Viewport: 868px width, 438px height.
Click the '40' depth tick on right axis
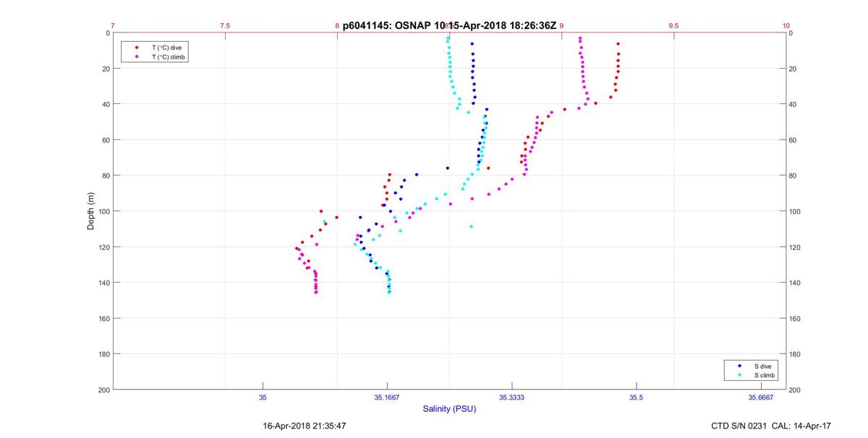pyautogui.click(x=793, y=104)
